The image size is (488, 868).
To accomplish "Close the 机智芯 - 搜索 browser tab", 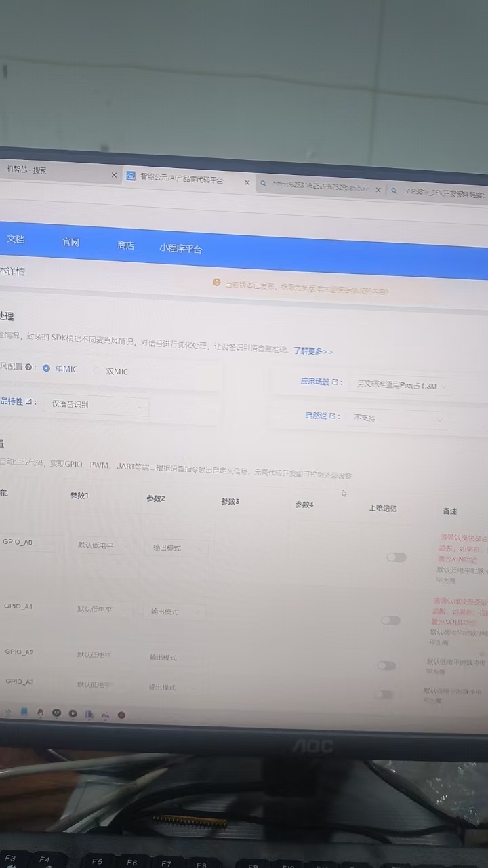I will tap(114, 175).
